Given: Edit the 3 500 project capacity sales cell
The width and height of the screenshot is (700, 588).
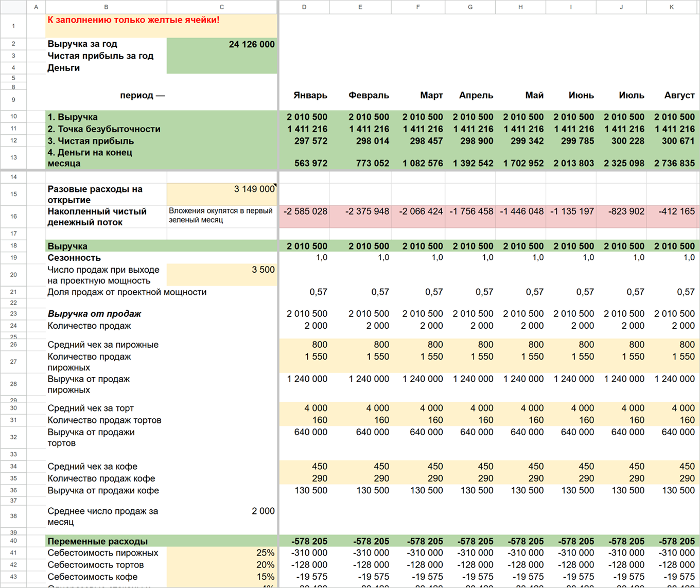Looking at the screenshot, I should [x=222, y=275].
